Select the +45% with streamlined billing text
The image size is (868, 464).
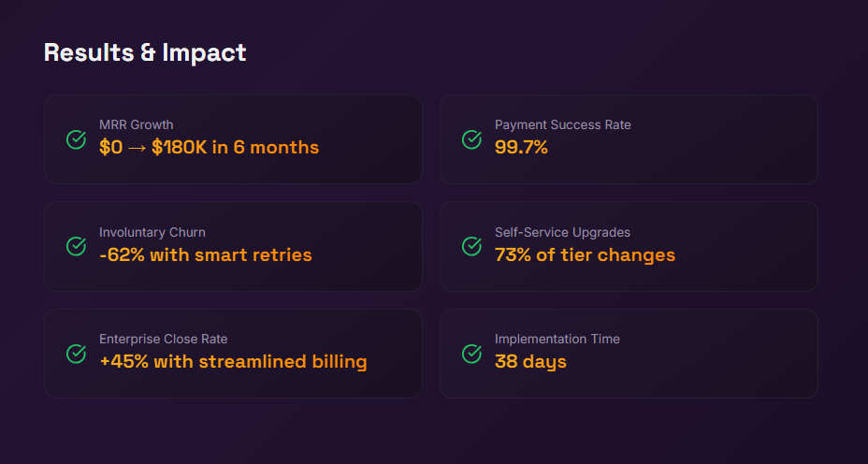pyautogui.click(x=233, y=361)
